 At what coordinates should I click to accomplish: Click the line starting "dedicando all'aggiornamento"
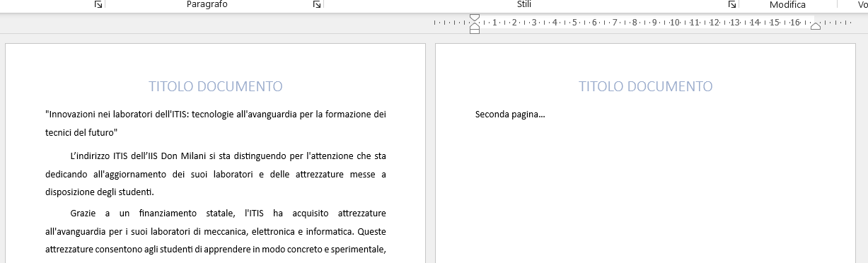[216, 174]
